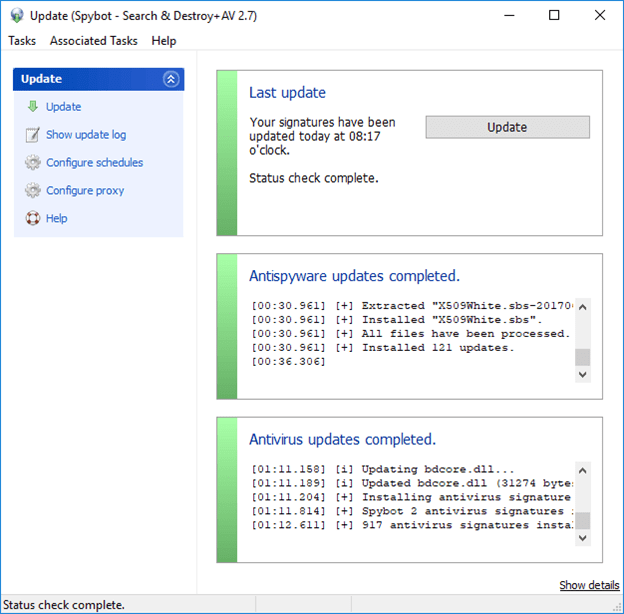Click the 'Spybot 2 antivirus signatures' log line
Image resolution: width=624 pixels, height=614 pixels.
[x=412, y=511]
